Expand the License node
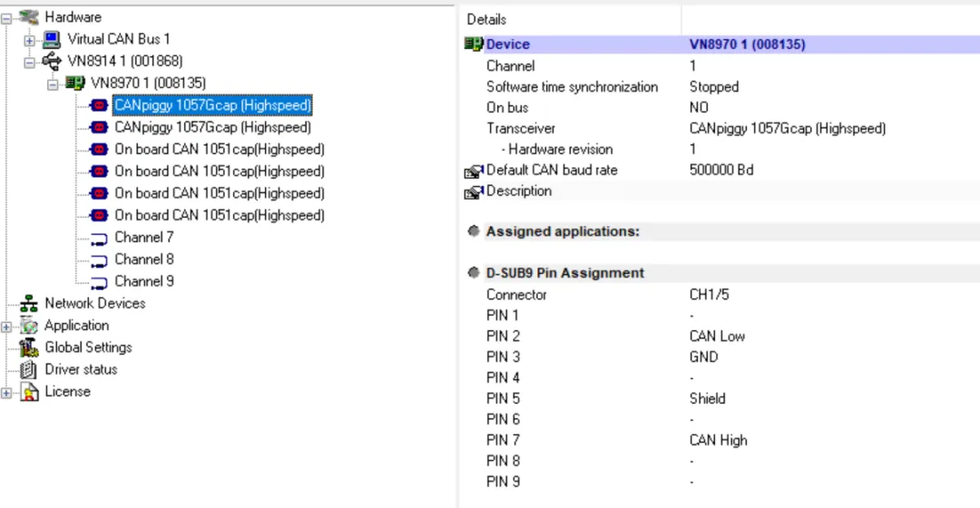Image resolution: width=980 pixels, height=508 pixels. pos(6,393)
